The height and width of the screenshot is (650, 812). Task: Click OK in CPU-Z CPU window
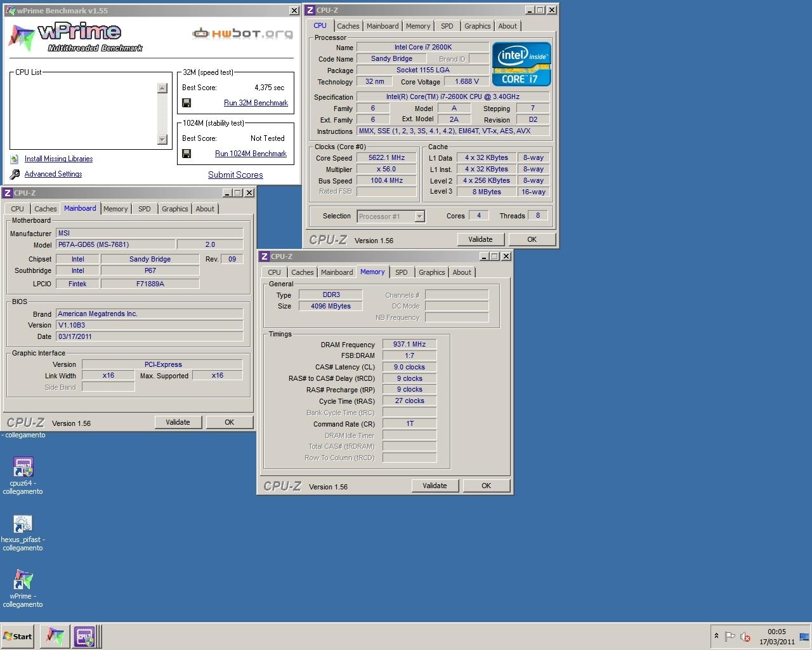pyautogui.click(x=532, y=239)
